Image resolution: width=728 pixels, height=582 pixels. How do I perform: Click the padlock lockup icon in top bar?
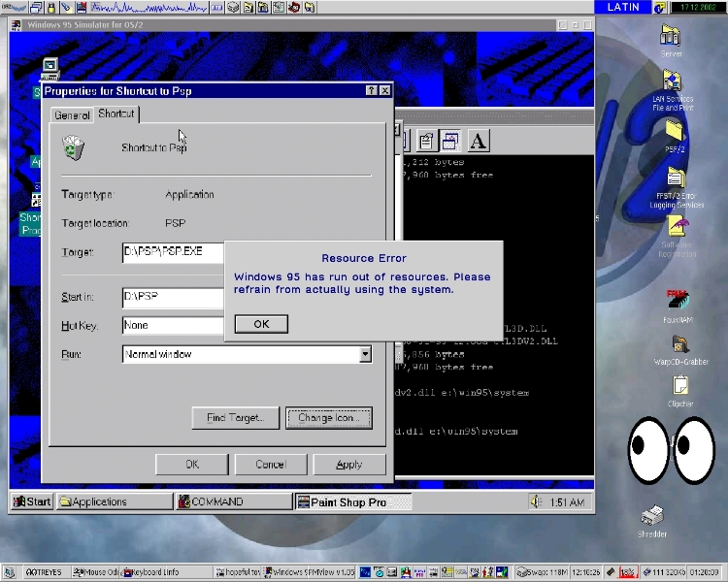click(51, 7)
